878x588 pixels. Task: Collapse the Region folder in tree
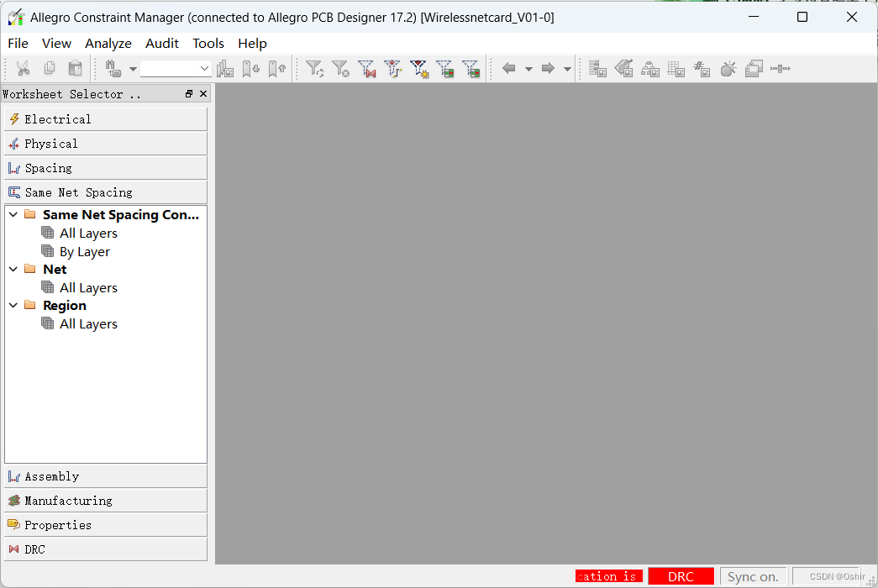click(x=13, y=306)
